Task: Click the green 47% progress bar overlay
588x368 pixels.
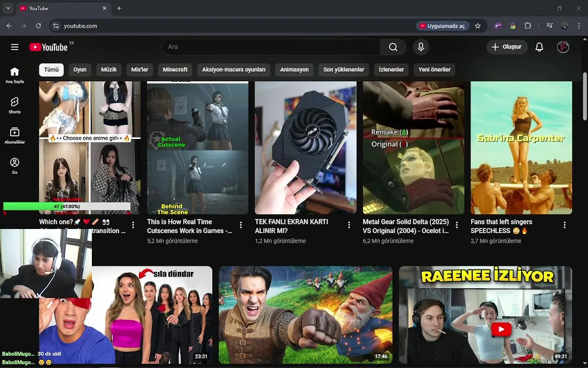Action: pyautogui.click(x=67, y=206)
